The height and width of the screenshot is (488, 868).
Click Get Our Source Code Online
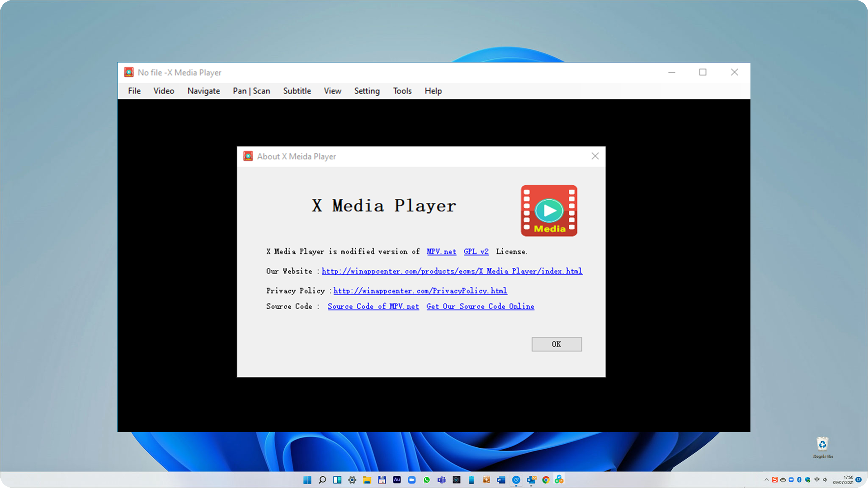(x=480, y=306)
